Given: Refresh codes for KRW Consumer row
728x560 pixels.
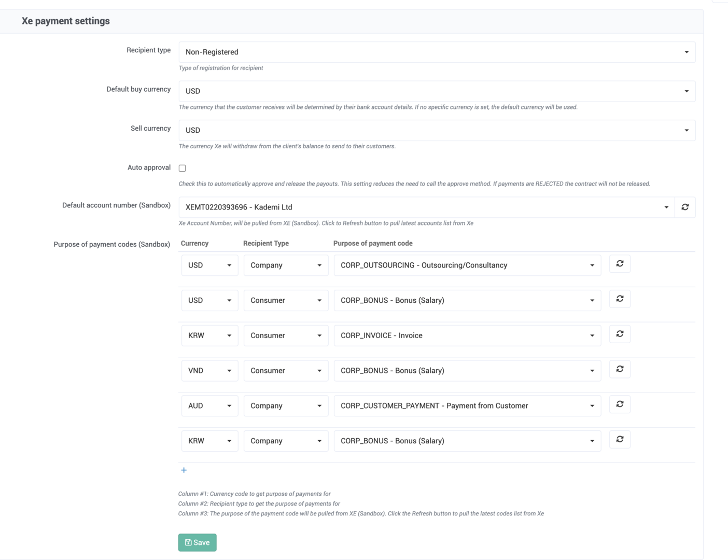Looking at the screenshot, I should point(620,334).
